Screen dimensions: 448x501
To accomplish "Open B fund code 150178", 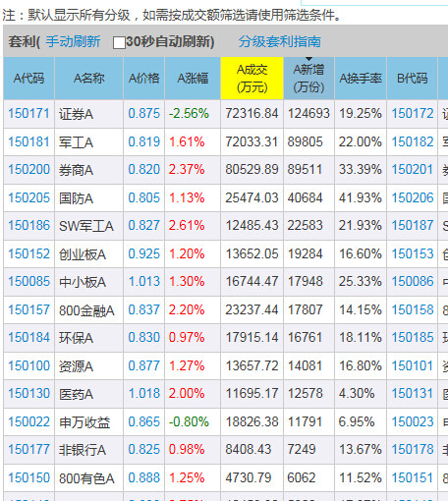I will click(413, 449).
